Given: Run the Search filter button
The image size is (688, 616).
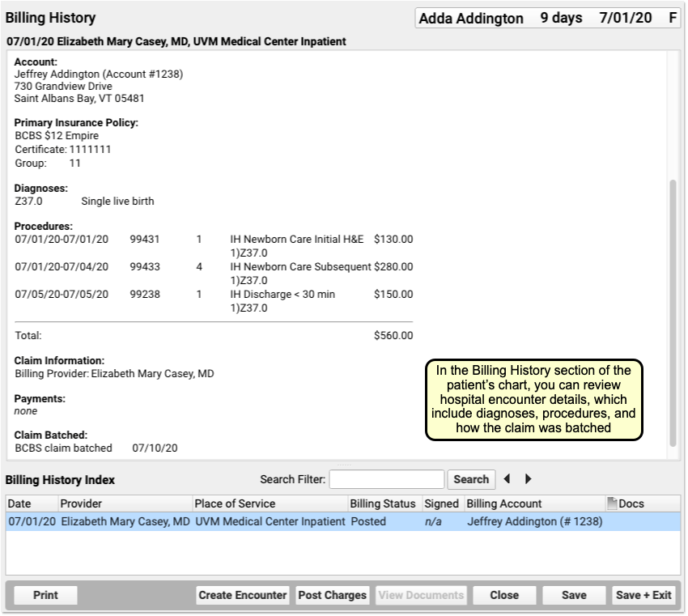Looking at the screenshot, I should click(x=471, y=479).
